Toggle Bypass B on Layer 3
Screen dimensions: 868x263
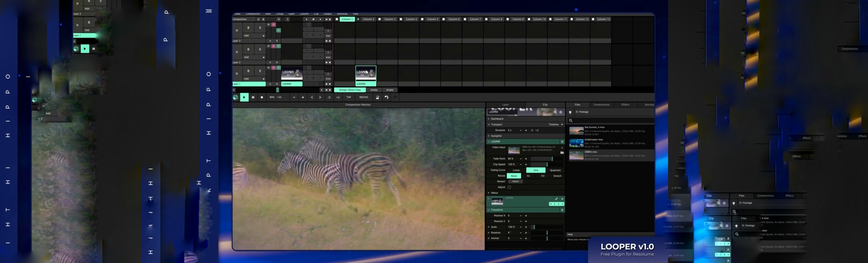[248, 28]
